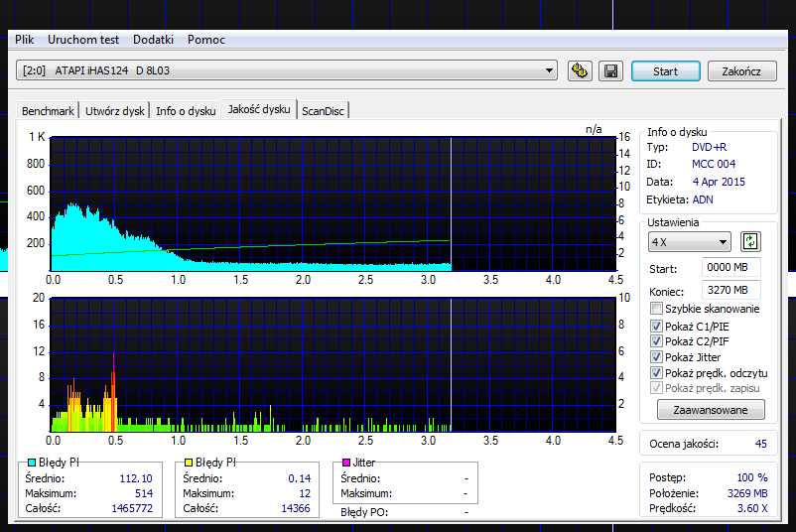Open the Dodatki menu

(x=153, y=40)
